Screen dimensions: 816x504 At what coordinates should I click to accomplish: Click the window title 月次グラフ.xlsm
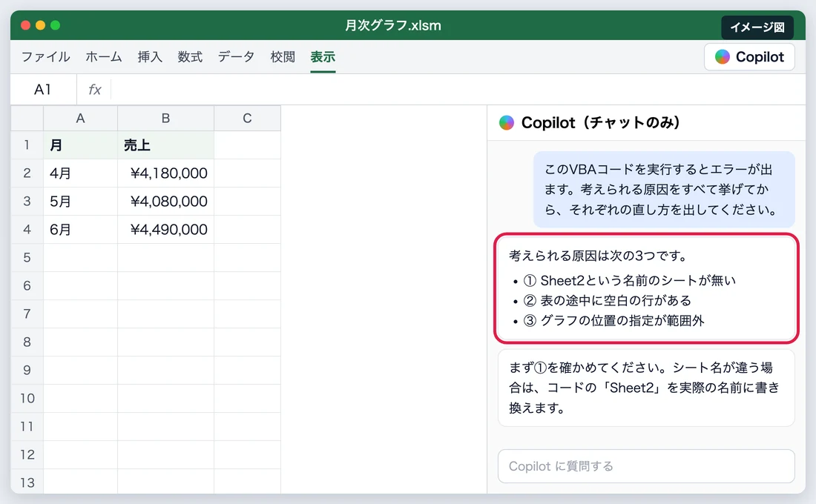393,25
